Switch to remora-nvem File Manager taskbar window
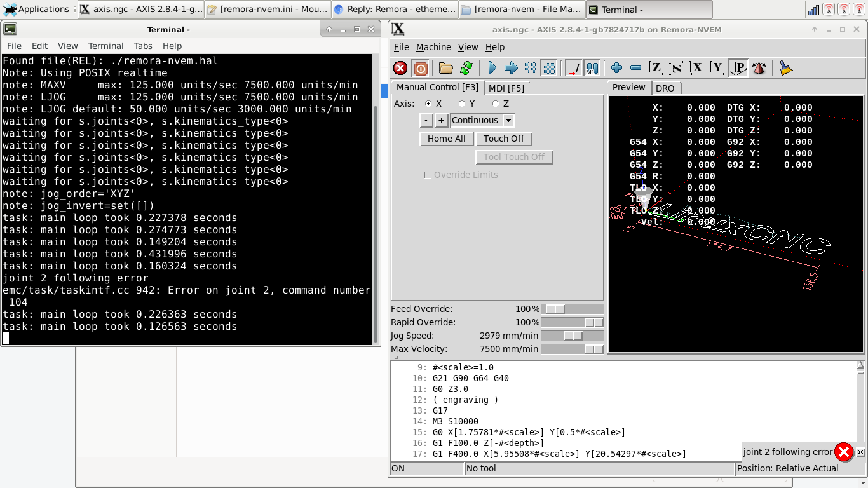Viewport: 868px width, 488px height. (x=521, y=10)
